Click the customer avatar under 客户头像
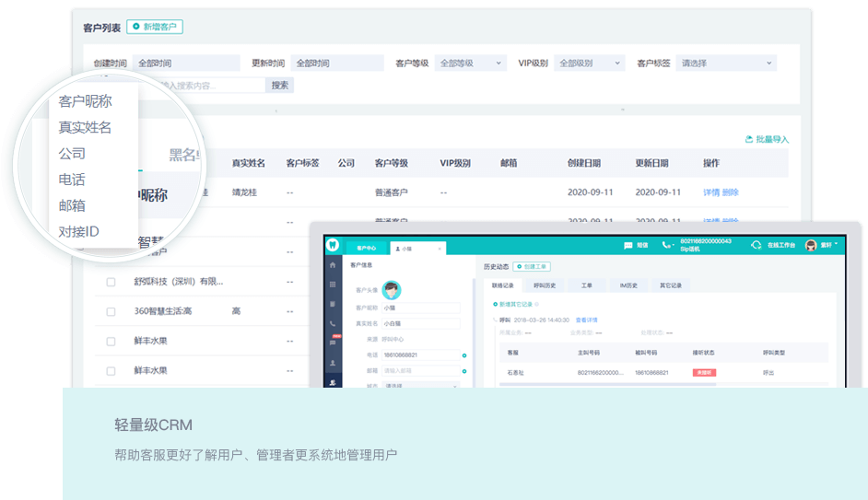868x500 pixels. 393,290
